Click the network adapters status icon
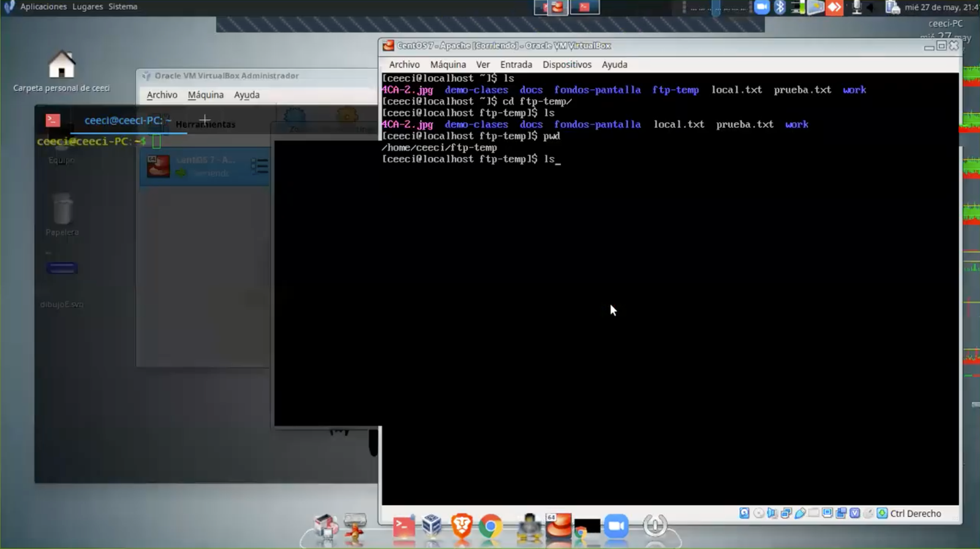 [786, 514]
